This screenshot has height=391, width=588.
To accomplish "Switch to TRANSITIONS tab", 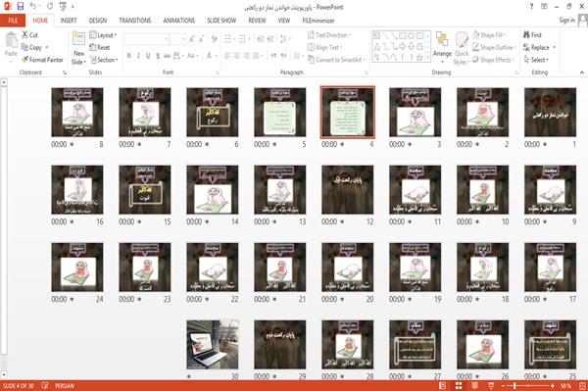I will tap(135, 21).
